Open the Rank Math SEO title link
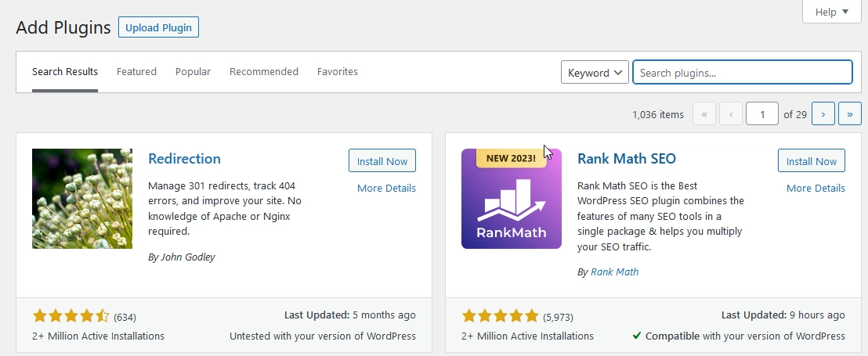Image resolution: width=868 pixels, height=356 pixels. [x=626, y=159]
